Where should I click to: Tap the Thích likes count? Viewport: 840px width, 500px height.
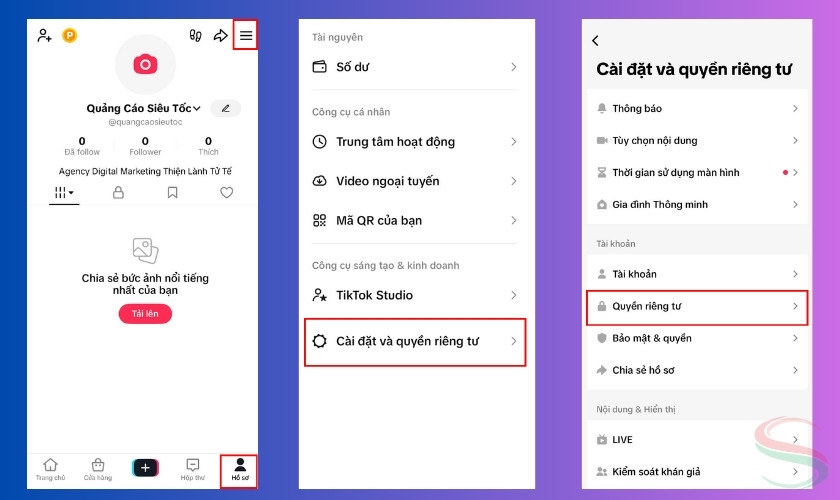click(208, 146)
